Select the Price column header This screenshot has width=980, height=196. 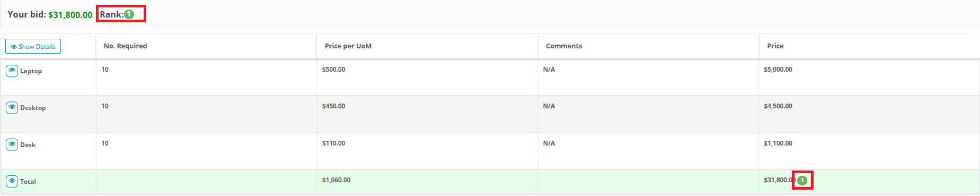pyautogui.click(x=775, y=46)
